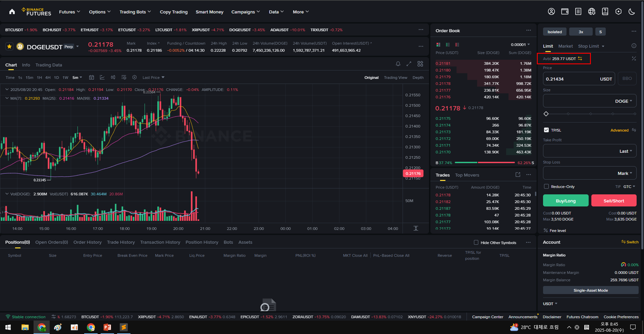Uncheck the TP/SL checkbox
This screenshot has width=644, height=334.
point(546,130)
